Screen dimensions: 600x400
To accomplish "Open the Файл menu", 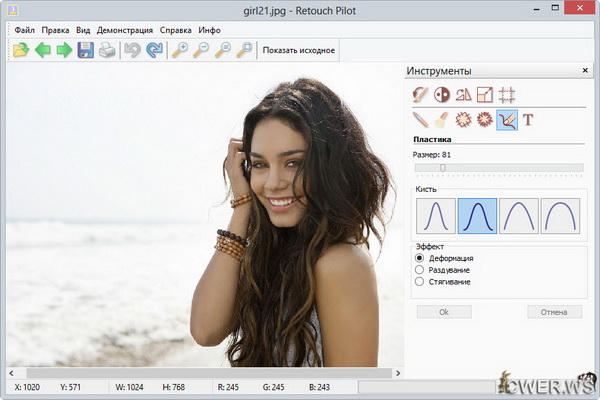I will pyautogui.click(x=24, y=30).
